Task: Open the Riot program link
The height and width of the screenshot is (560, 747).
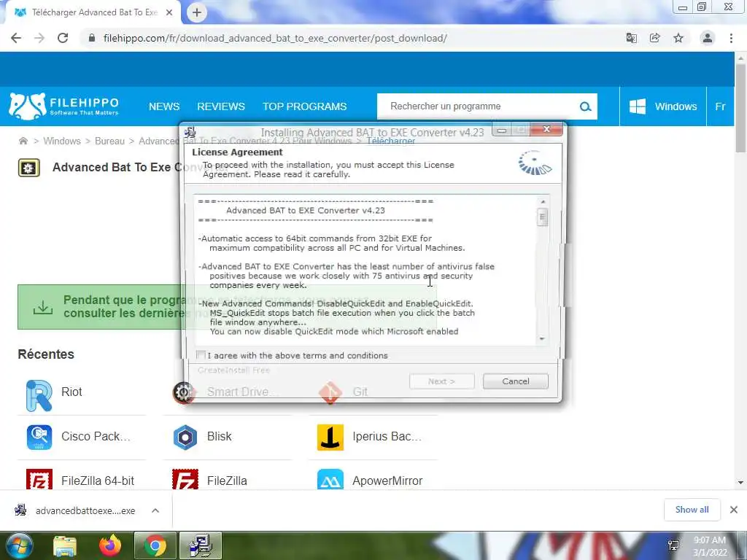Action: click(x=71, y=392)
